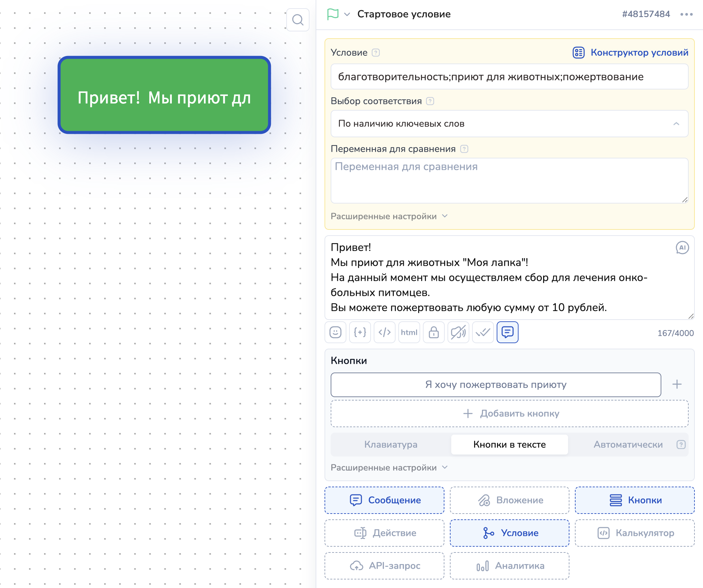The image size is (703, 588).
Task: Toggle the double checkmark read icon
Action: coord(483,332)
